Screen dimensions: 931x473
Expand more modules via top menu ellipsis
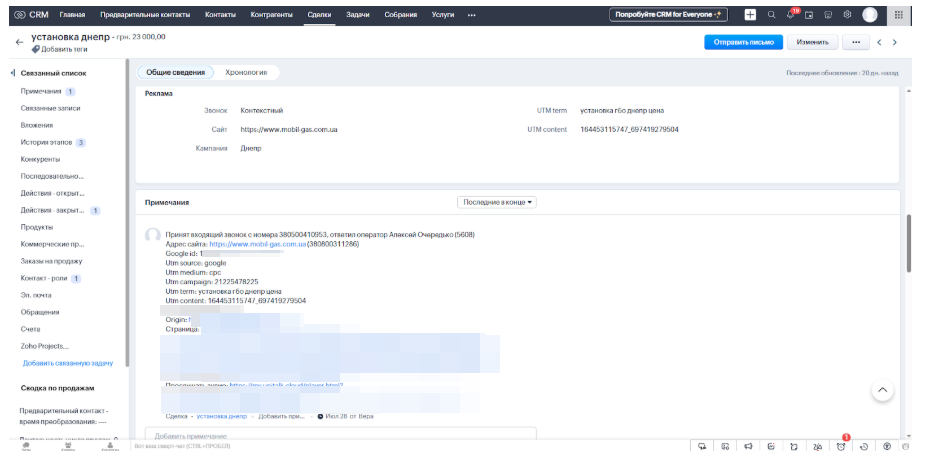coord(472,15)
